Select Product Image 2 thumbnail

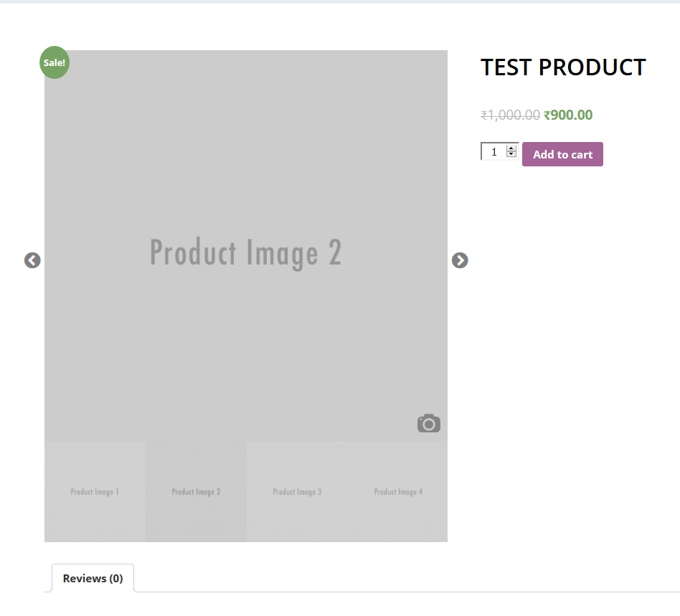(196, 492)
